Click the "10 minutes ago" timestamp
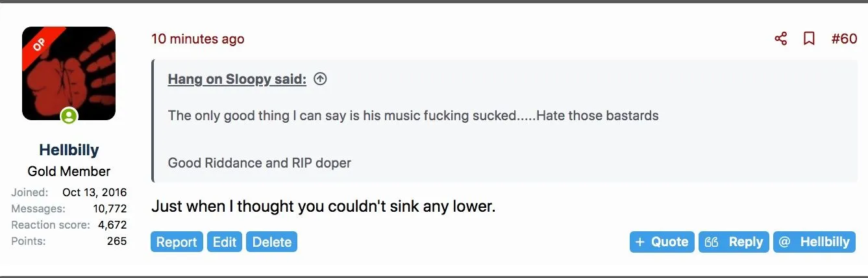This screenshot has height=278, width=868. pyautogui.click(x=198, y=39)
